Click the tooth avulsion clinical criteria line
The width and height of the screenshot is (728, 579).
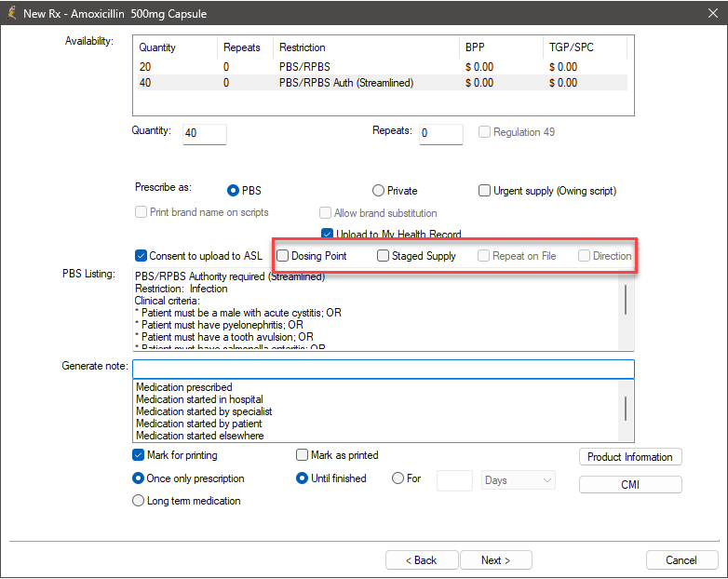[x=223, y=337]
